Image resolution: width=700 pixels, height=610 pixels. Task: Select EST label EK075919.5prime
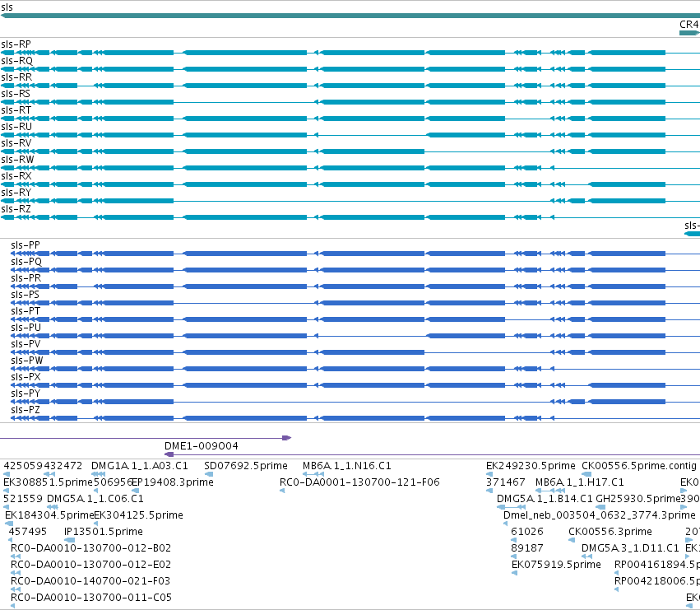[x=556, y=565]
